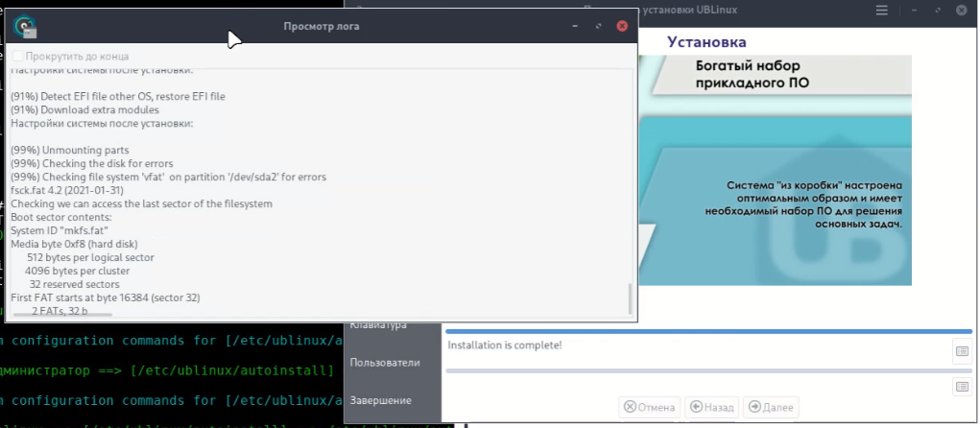Close the UBLinux installer window
This screenshot has height=428, width=980.
(x=961, y=10)
